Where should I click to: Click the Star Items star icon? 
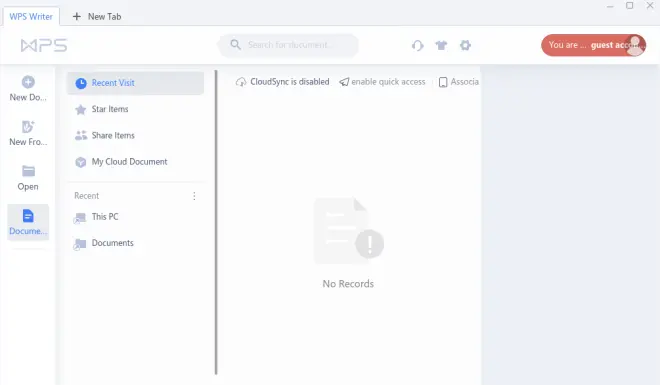point(80,109)
